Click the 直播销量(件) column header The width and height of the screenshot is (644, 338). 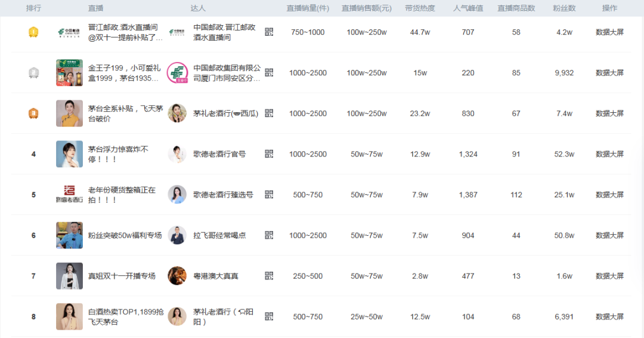tap(308, 8)
